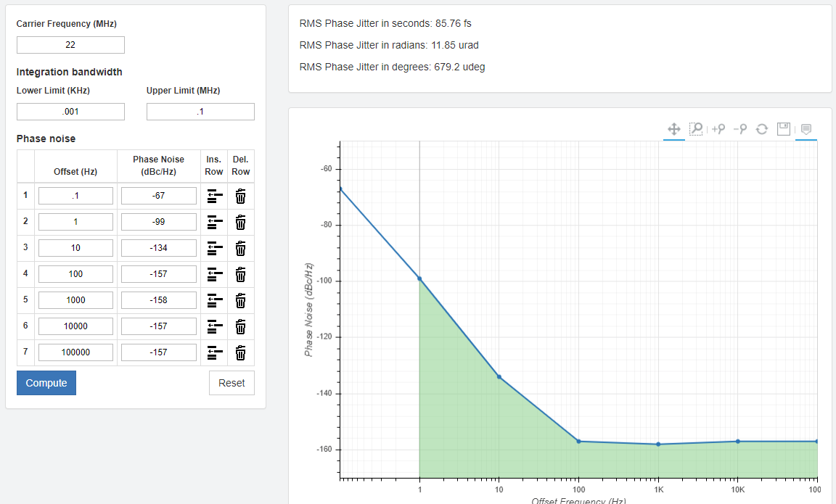
Task: Insert a row at phase noise row 7
Action: [214, 352]
